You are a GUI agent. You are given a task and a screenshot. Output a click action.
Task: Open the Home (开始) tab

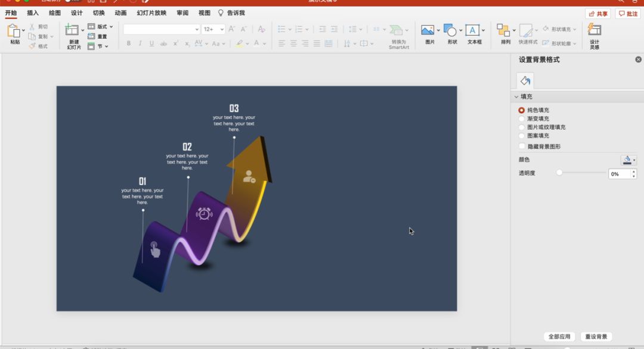tap(11, 13)
